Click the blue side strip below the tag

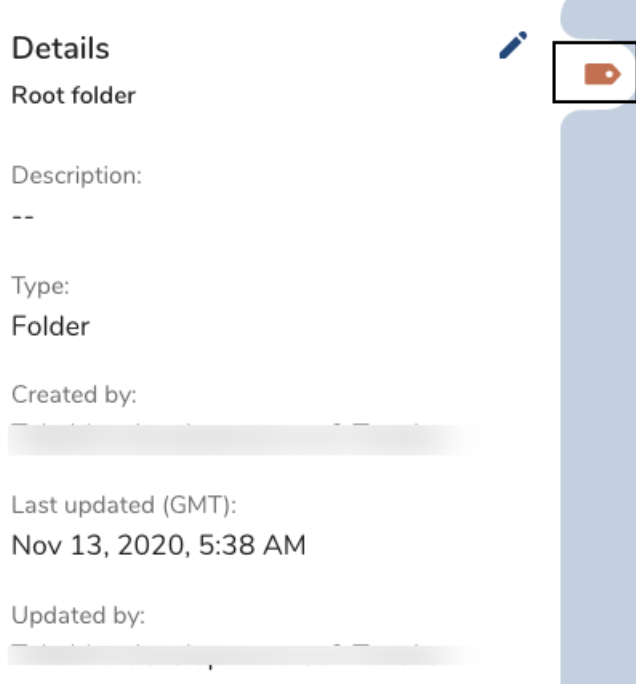(597, 400)
